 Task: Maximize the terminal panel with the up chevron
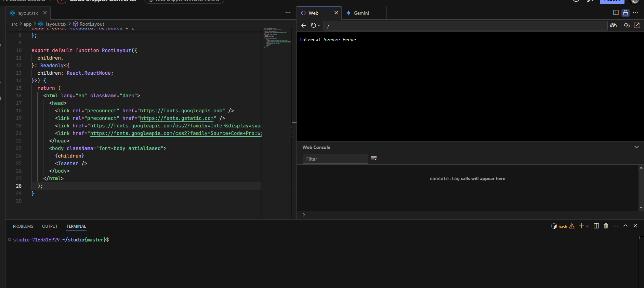click(x=626, y=226)
